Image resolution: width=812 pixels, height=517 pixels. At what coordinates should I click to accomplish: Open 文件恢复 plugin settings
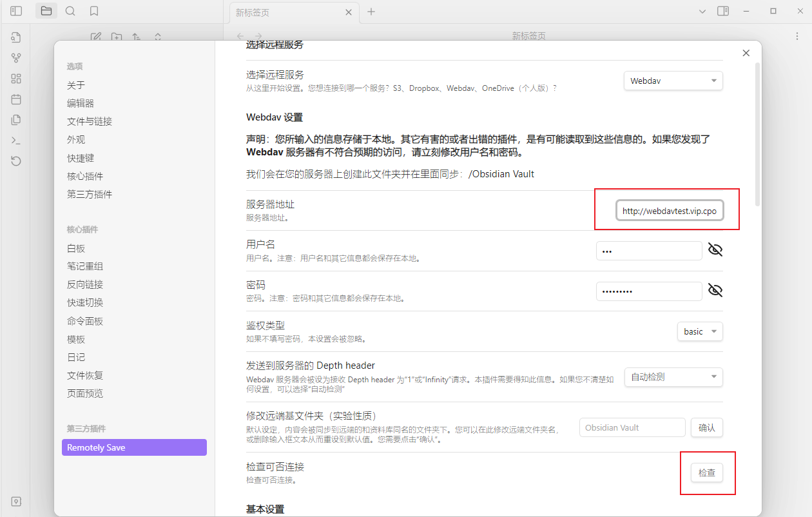[85, 375]
